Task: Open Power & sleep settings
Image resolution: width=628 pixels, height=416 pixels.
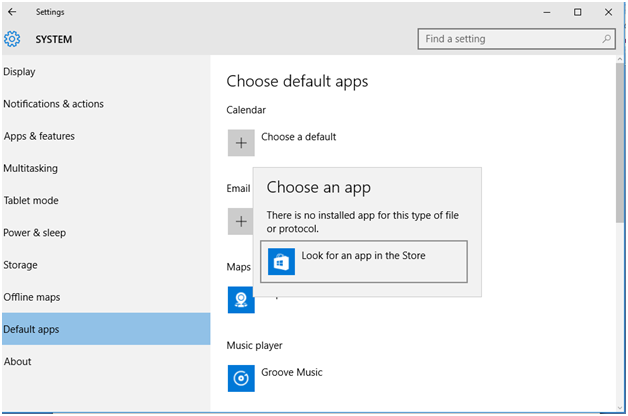Action: pyautogui.click(x=35, y=233)
